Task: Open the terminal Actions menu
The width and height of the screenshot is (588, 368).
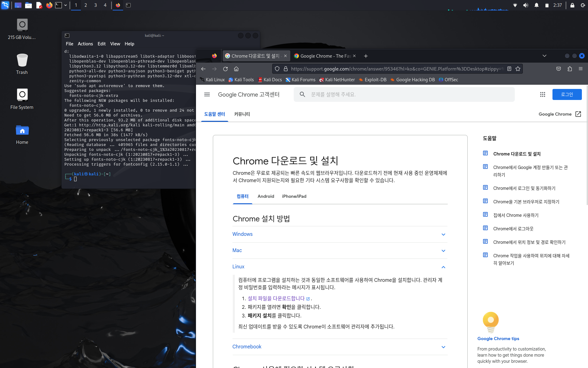Action: [85, 44]
